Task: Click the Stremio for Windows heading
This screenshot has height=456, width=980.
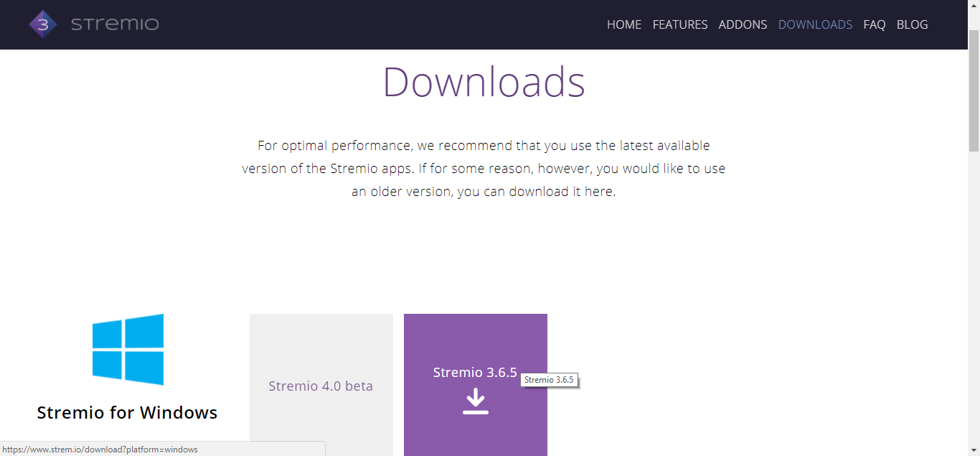Action: point(127,412)
